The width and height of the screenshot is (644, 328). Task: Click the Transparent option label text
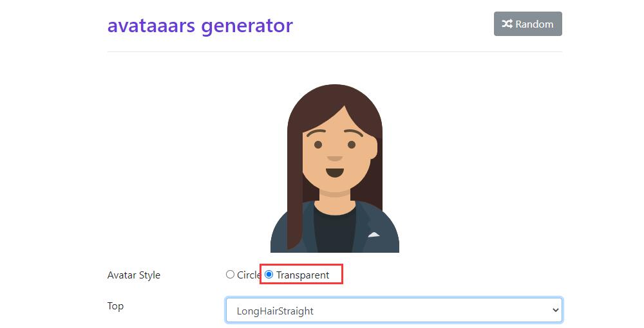pyautogui.click(x=303, y=275)
